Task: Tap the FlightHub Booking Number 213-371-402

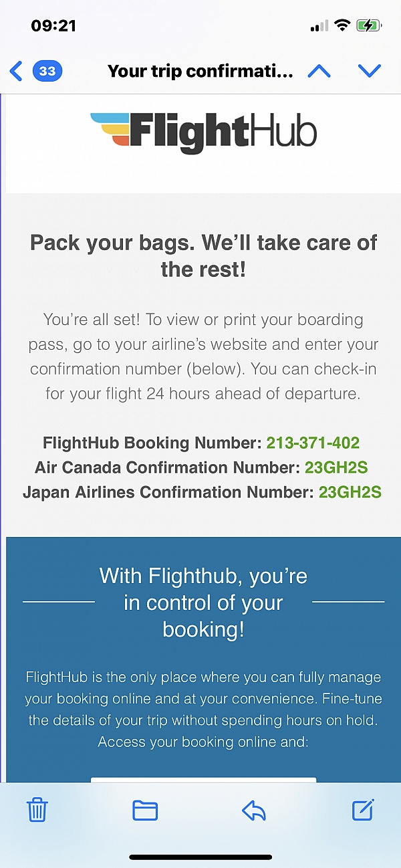Action: [x=313, y=443]
